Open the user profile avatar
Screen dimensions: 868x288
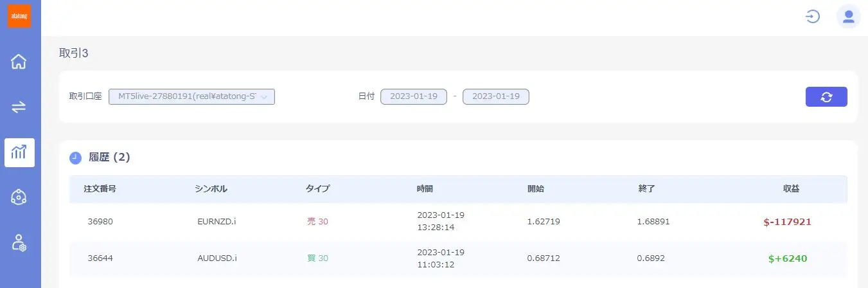tap(848, 17)
